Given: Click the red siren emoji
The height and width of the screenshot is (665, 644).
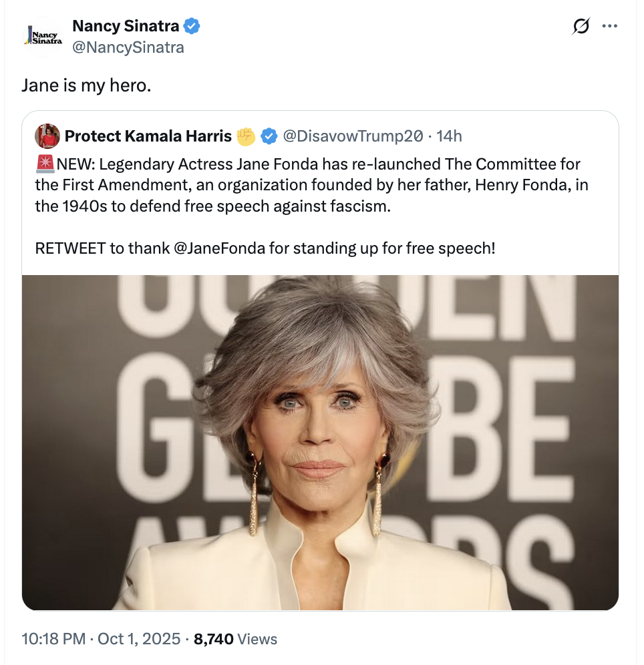Looking at the screenshot, I should [45, 164].
